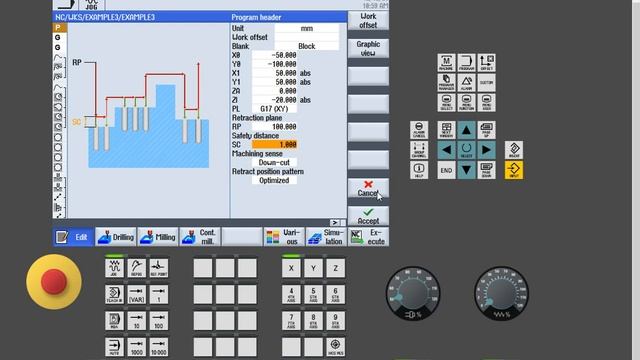Viewport: 640px width, 360px height.
Task: Open the Blank type Block field
Action: coord(307,46)
